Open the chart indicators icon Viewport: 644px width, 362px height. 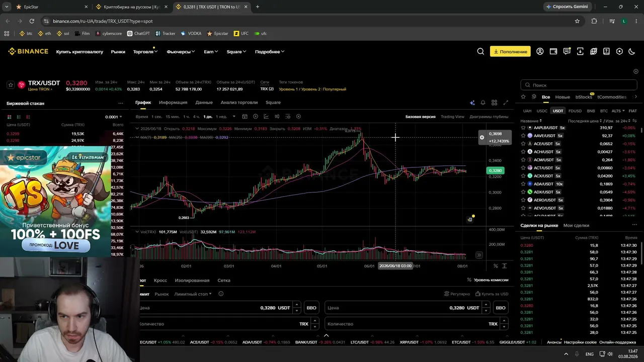(x=266, y=117)
